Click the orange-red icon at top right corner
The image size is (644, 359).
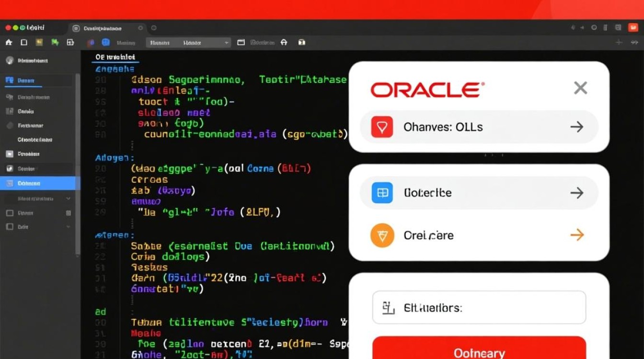tap(633, 28)
